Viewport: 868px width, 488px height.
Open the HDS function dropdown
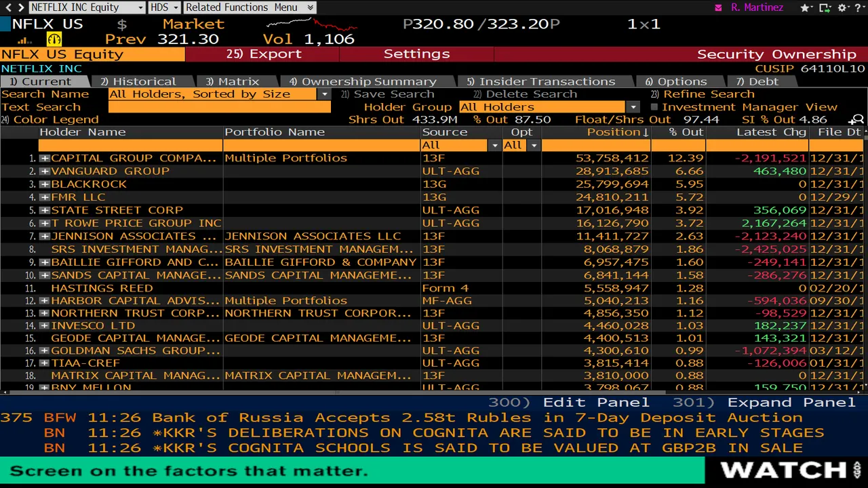click(x=163, y=7)
